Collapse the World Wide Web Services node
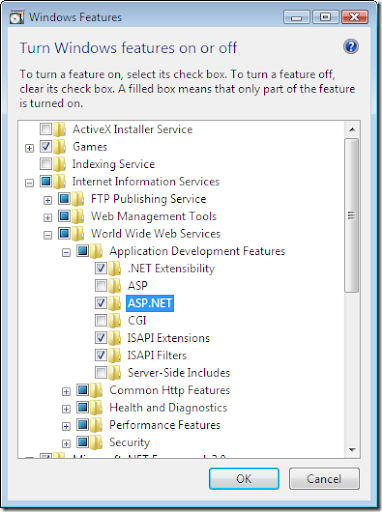Screen dimensions: 382x512 click(48, 235)
